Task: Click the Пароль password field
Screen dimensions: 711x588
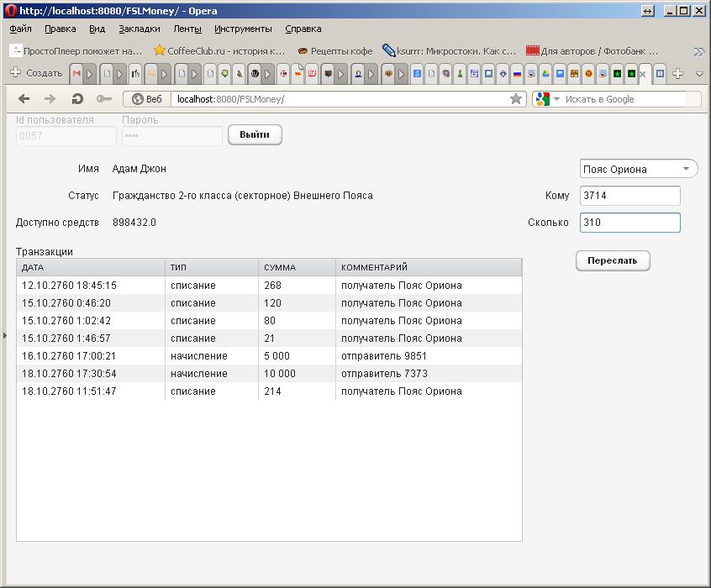Action: coord(171,135)
